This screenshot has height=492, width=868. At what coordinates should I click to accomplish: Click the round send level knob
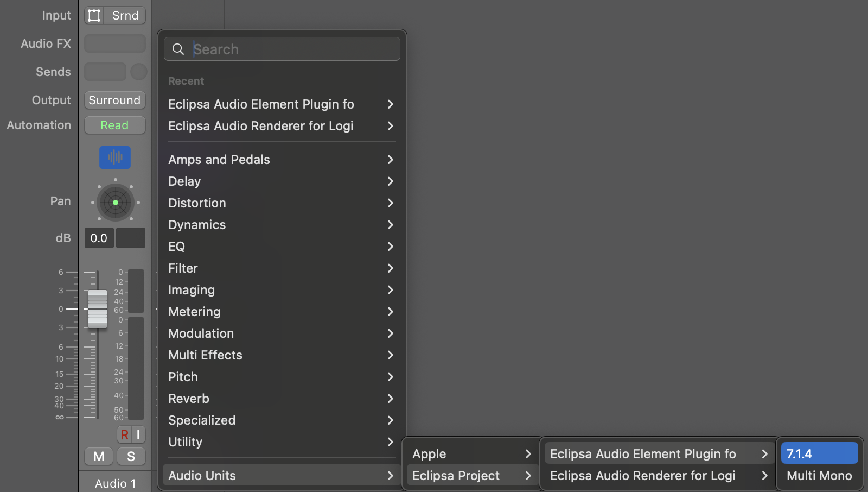click(x=139, y=72)
